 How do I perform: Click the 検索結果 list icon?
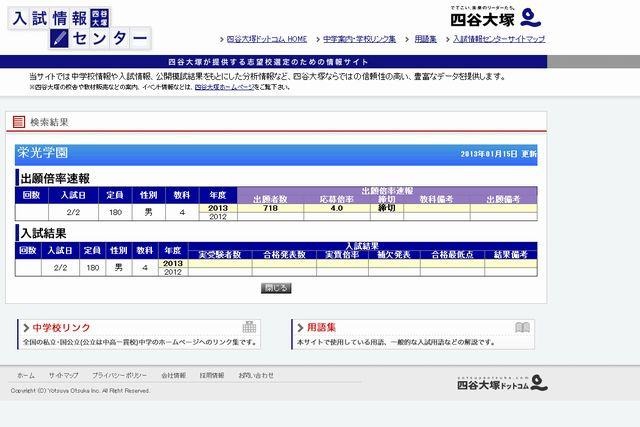pyautogui.click(x=19, y=122)
